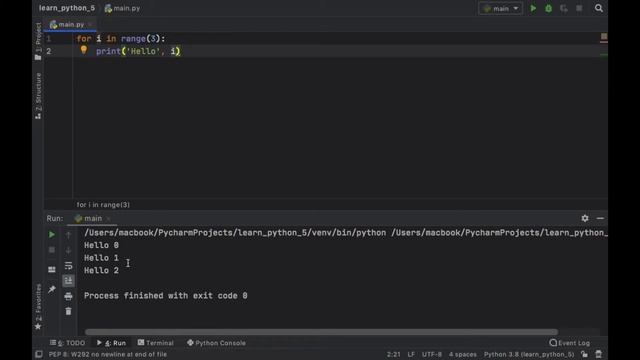Screen dimensions: 640x360
Task: Open the Python 3.8 interpreter selector
Action: 529,354
